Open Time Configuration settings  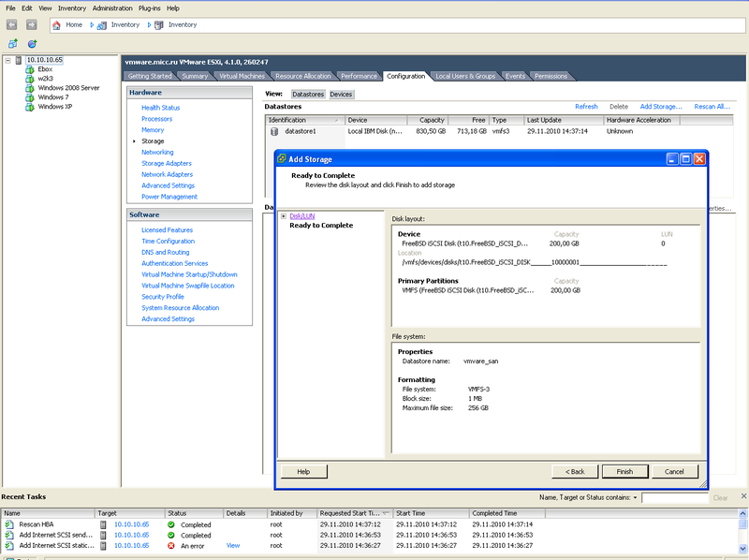(168, 241)
